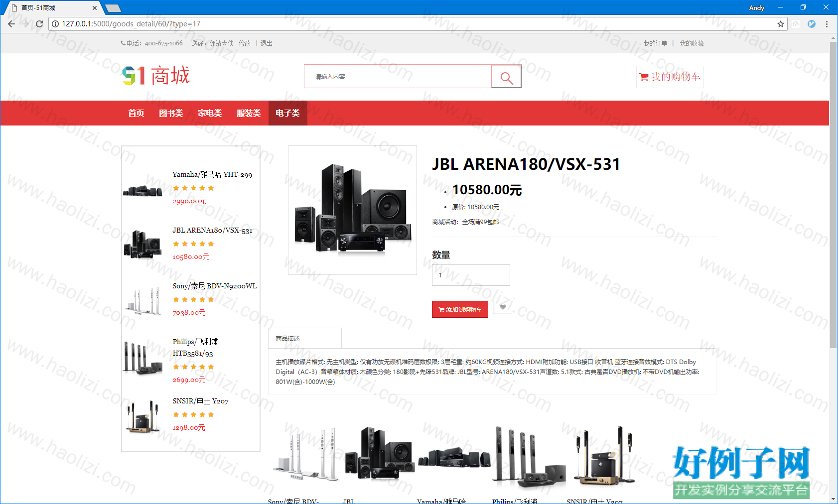Click the sidebar SNSIR/申士 Y207 title
This screenshot has height=504, width=838.
[x=200, y=401]
